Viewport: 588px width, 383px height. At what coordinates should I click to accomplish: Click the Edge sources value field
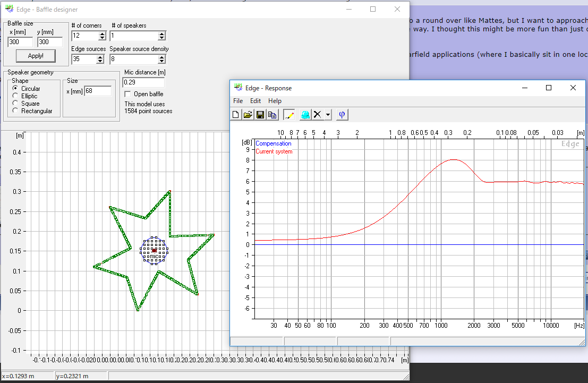84,59
